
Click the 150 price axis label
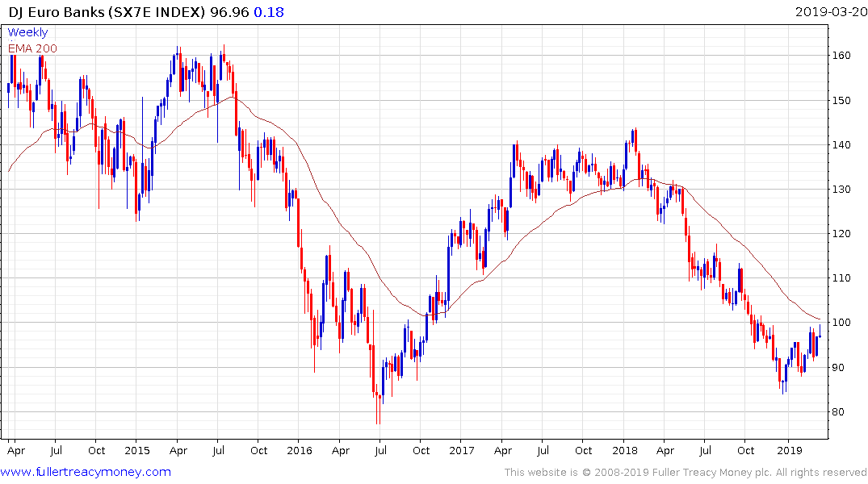point(841,101)
